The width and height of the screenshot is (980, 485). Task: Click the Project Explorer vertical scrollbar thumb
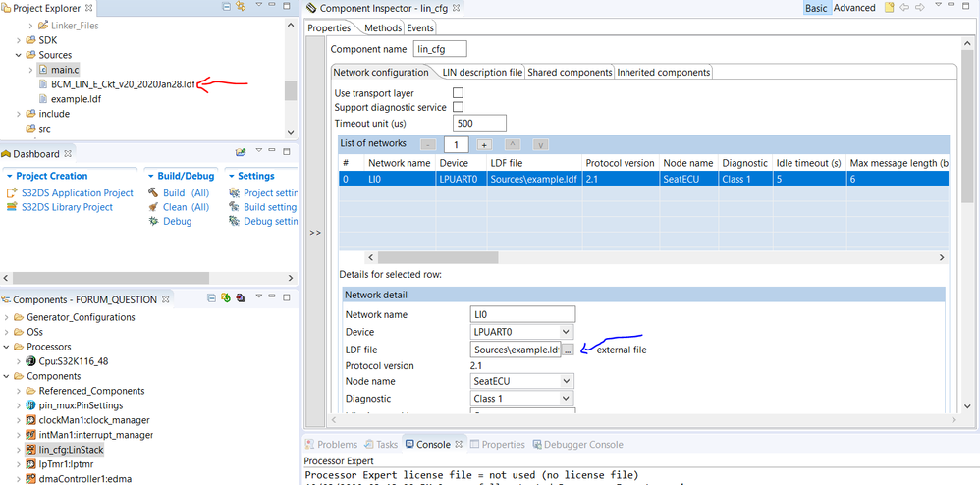coord(291,90)
